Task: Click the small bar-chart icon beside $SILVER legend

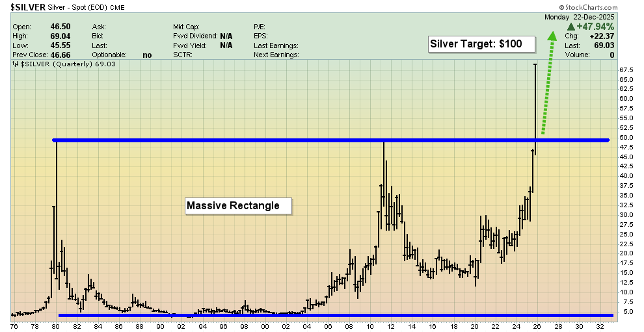Action: (16, 65)
